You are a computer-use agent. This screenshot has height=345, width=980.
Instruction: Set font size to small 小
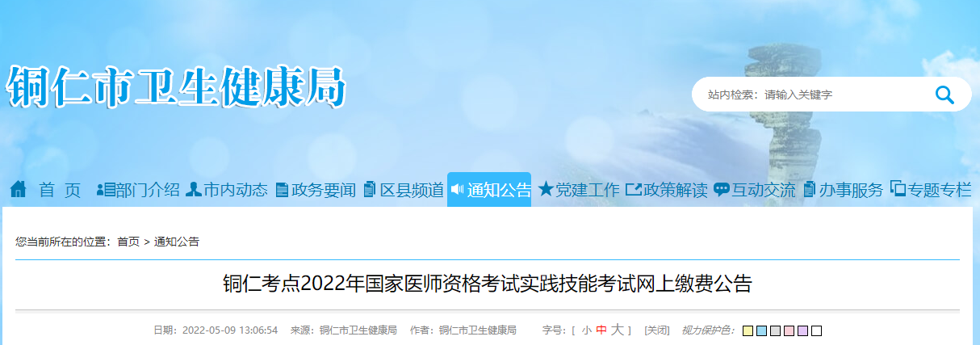587,330
